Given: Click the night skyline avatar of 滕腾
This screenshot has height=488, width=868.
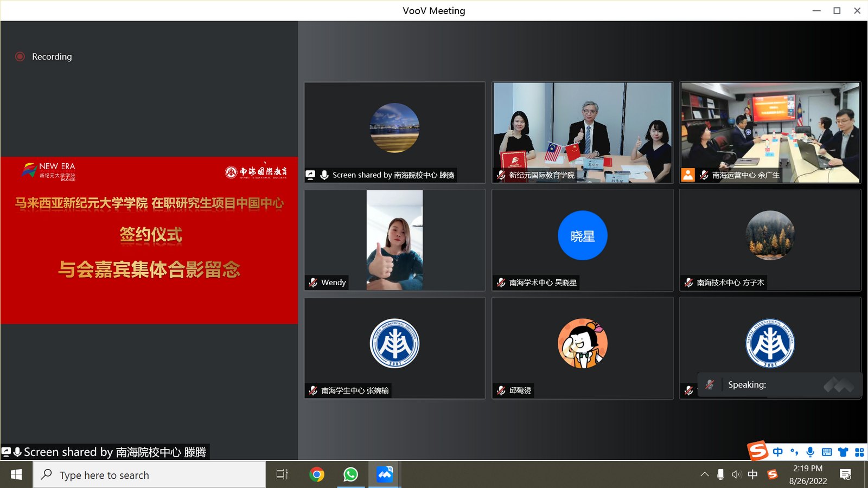Looking at the screenshot, I should point(394,128).
